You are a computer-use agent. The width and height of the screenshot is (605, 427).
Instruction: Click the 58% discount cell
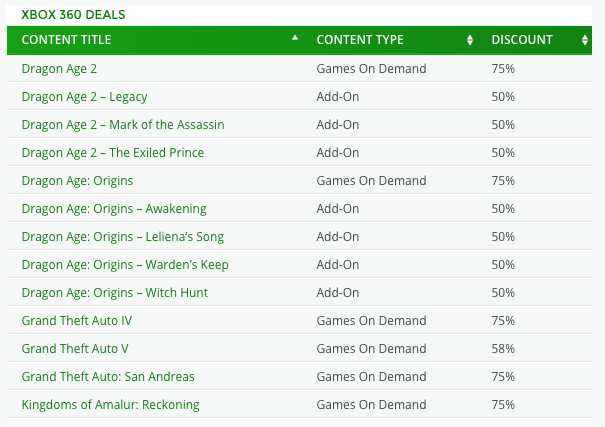503,349
